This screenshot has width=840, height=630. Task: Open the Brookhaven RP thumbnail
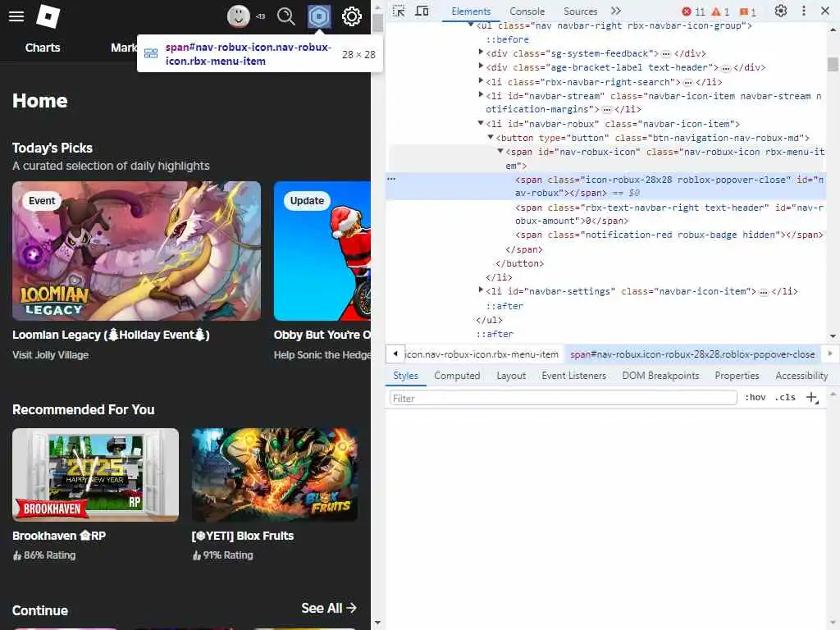point(95,475)
